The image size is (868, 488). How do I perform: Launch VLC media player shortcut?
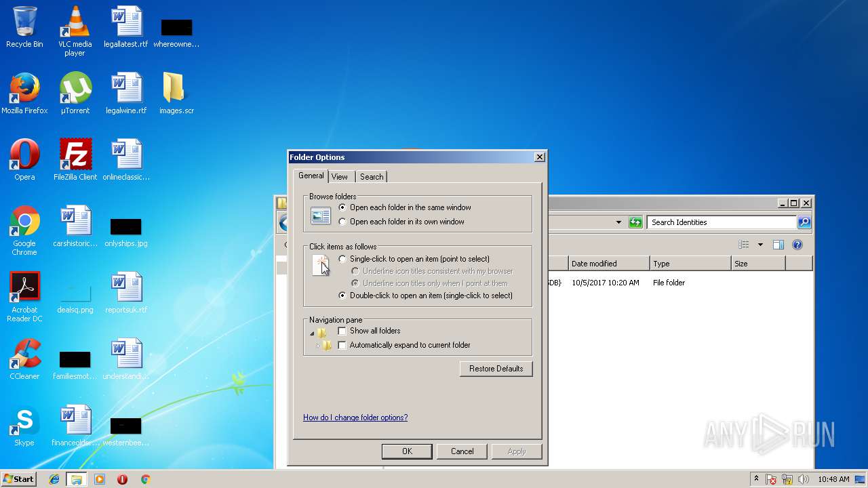(75, 31)
